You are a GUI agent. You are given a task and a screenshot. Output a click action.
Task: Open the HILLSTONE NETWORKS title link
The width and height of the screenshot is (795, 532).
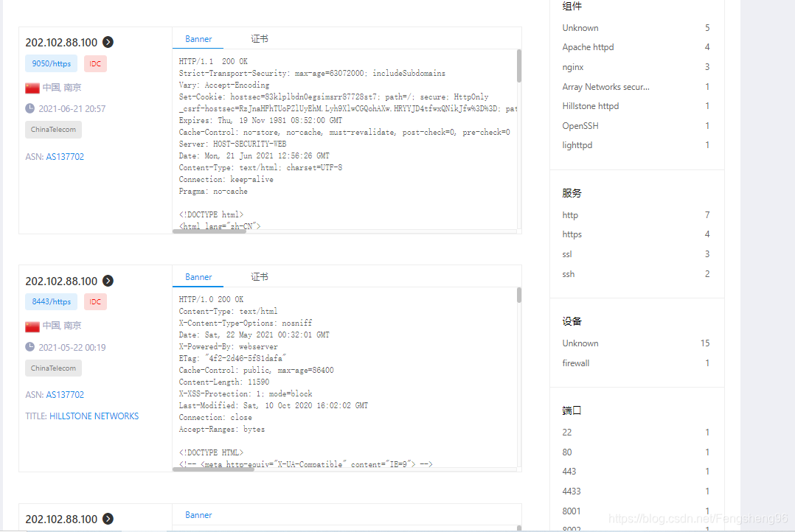tap(94, 416)
